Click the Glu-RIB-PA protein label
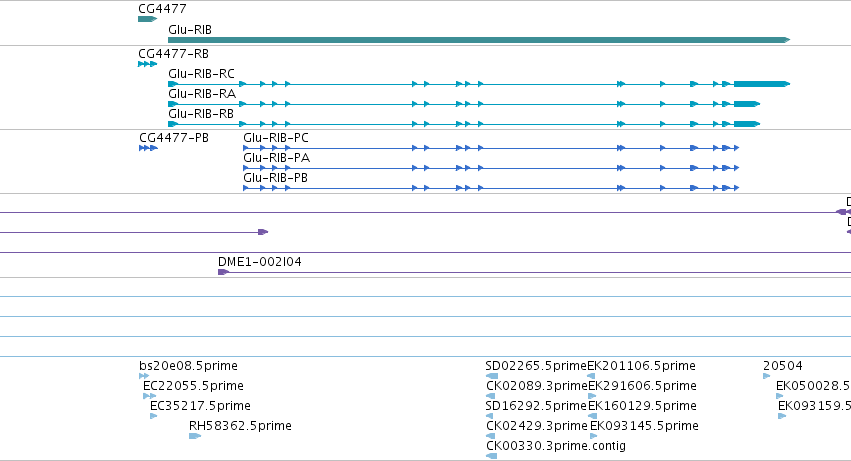 click(276, 158)
